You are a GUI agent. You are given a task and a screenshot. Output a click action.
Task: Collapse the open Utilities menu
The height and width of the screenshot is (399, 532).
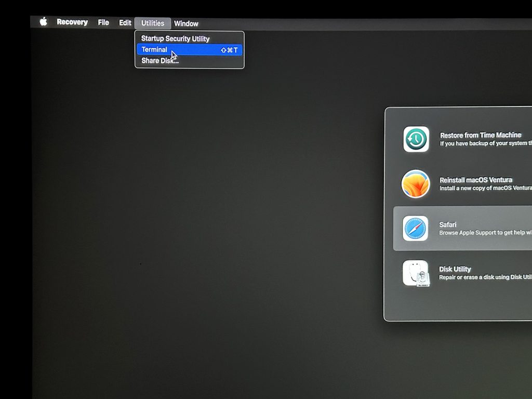(152, 23)
